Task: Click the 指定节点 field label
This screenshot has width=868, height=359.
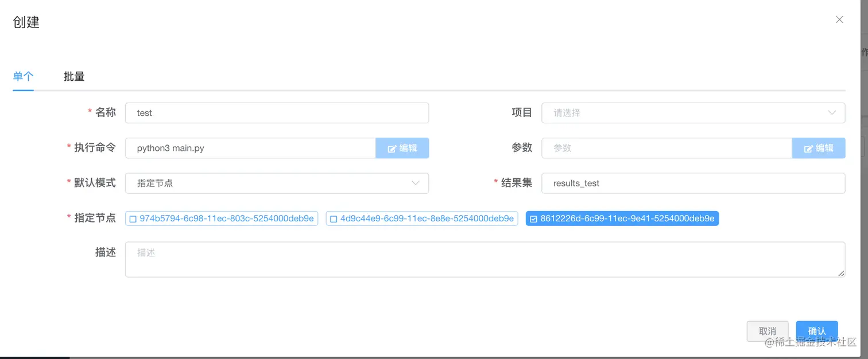Action: click(95, 218)
